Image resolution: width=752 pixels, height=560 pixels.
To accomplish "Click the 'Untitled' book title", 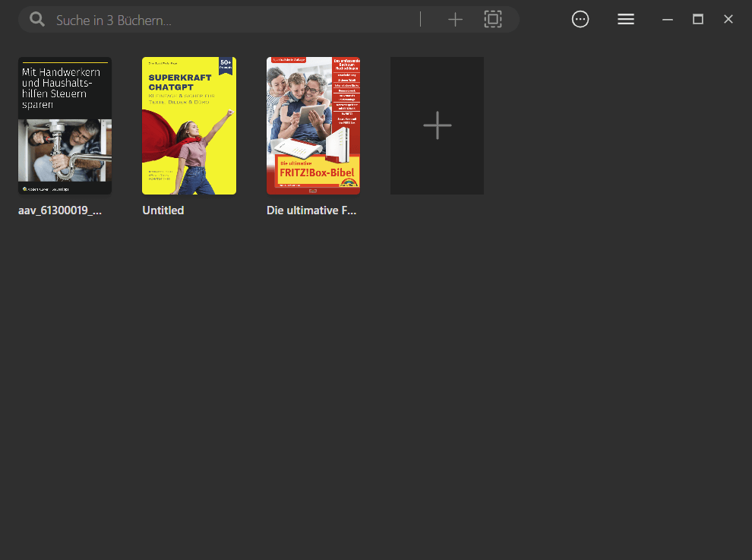I will (x=163, y=210).
